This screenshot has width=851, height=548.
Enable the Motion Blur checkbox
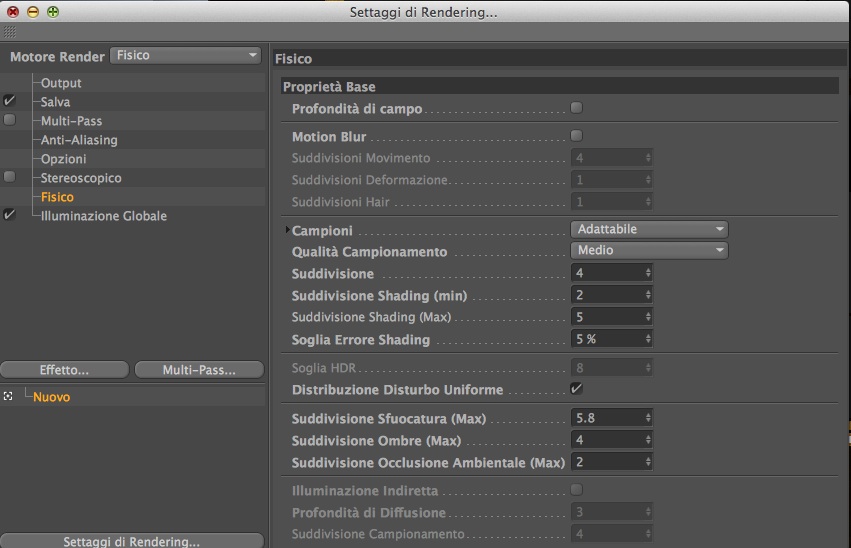coord(576,136)
